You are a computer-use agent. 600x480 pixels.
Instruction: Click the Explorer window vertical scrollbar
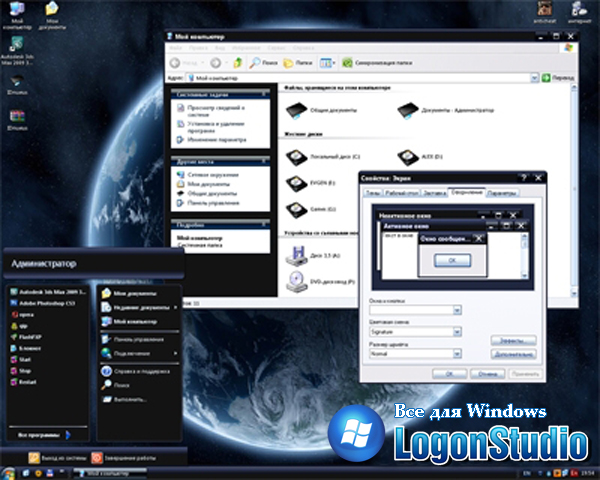click(x=574, y=190)
